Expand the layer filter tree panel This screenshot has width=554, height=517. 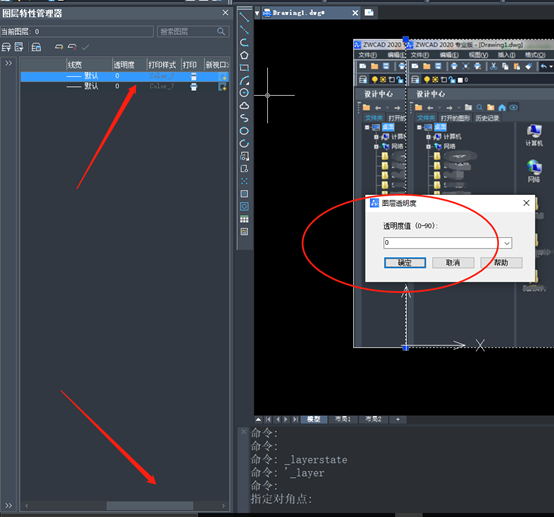[x=8, y=63]
